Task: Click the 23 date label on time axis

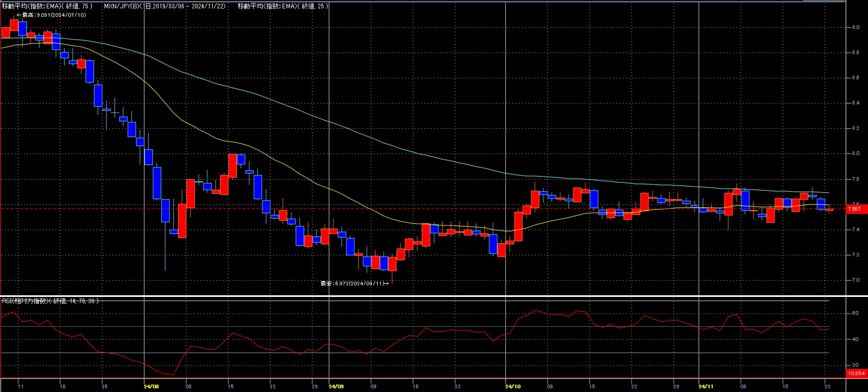Action: [457, 387]
